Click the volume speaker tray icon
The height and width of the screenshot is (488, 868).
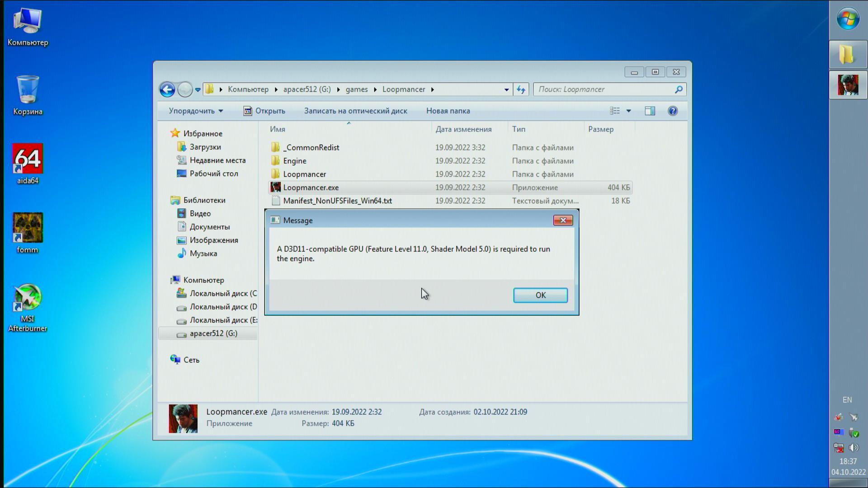(854, 447)
